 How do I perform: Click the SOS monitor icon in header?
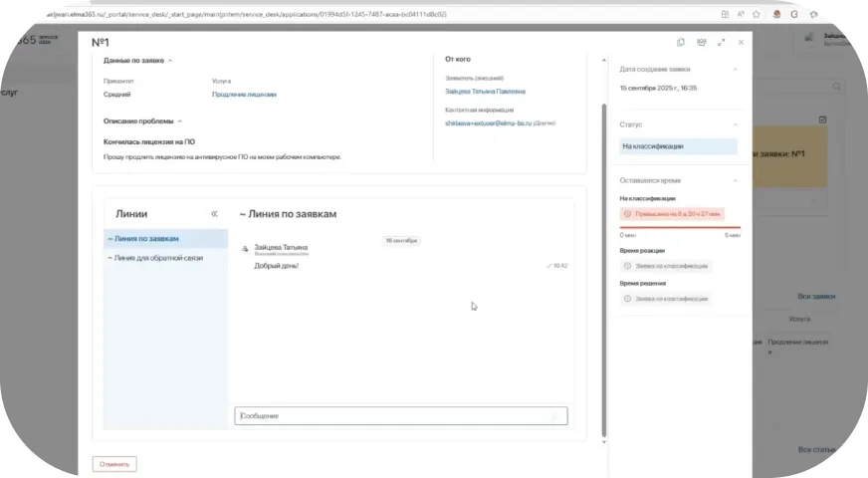702,43
